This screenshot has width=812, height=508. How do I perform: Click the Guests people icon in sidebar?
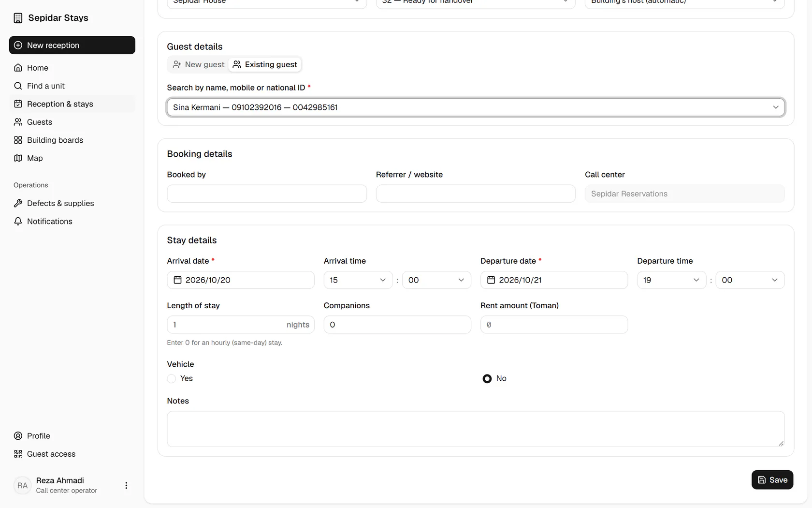(x=18, y=122)
